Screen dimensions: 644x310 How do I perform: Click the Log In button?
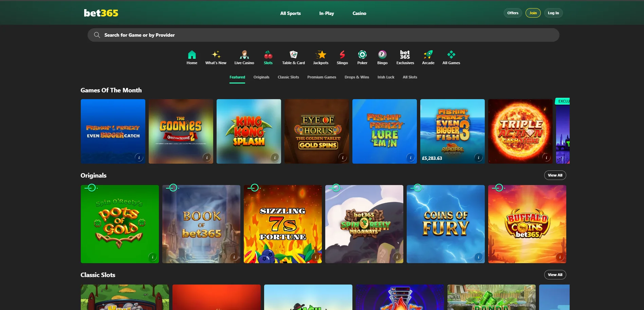point(553,13)
